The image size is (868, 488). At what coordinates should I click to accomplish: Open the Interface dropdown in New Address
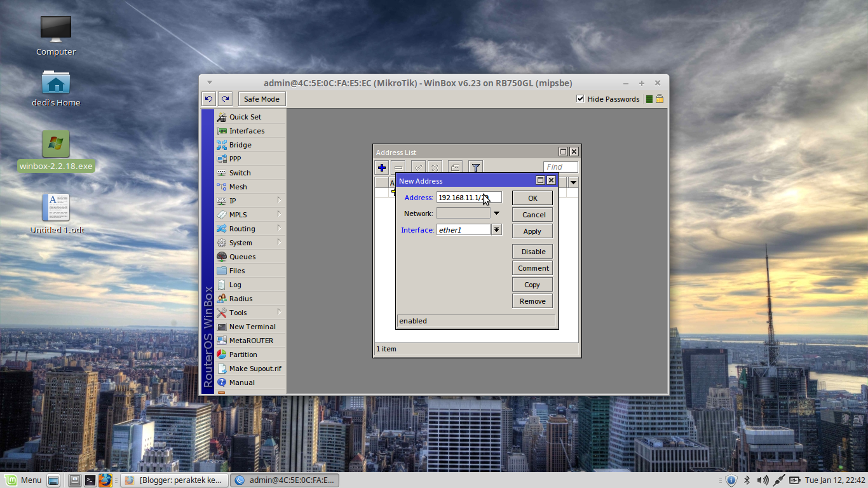pos(497,229)
